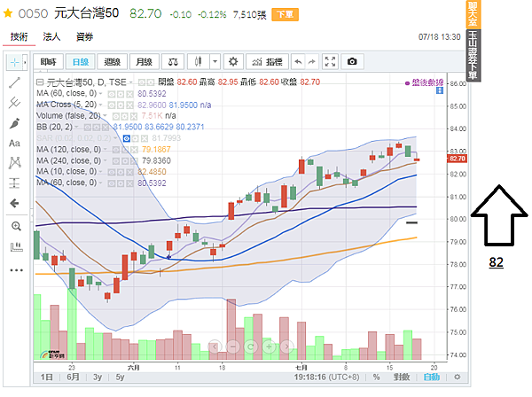532x397 pixels.
Task: Toggle the % percent scale option
Action: point(376,377)
